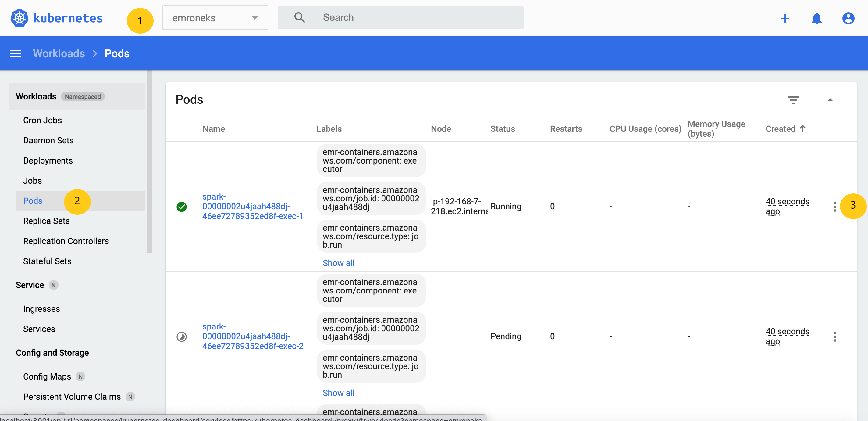Screen dimensions: 868x421
Task: Open the notifications bell
Action: tap(816, 18)
